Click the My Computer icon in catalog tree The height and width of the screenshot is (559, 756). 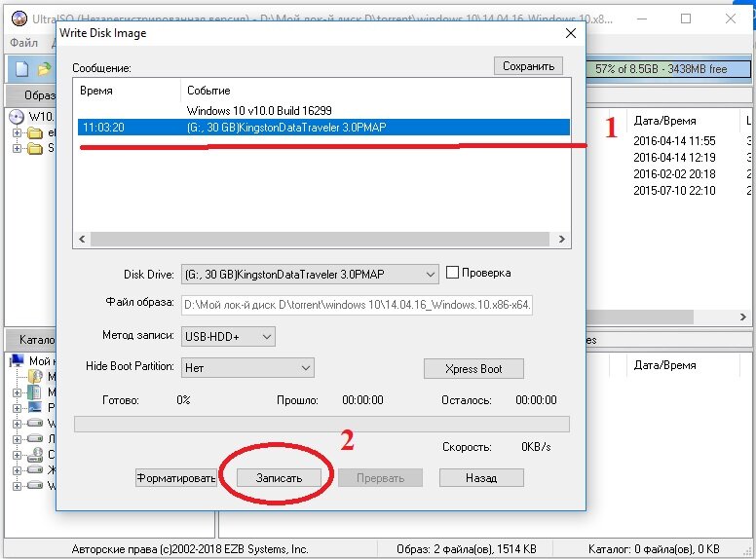click(17, 360)
